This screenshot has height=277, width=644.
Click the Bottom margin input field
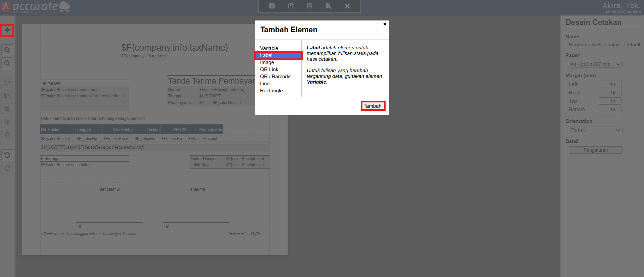[x=610, y=109]
